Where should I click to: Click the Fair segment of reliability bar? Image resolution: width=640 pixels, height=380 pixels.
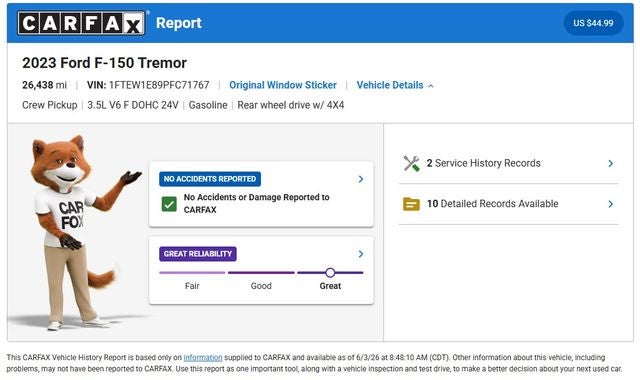192,273
